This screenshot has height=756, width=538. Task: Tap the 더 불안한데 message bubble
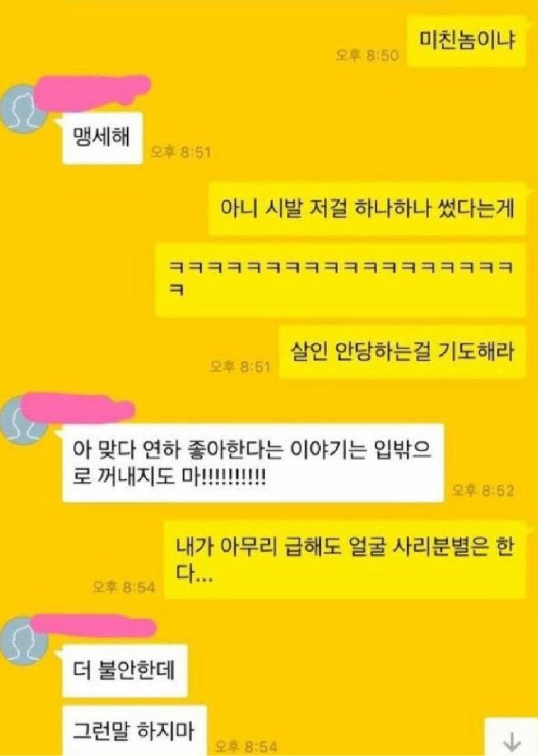124,670
